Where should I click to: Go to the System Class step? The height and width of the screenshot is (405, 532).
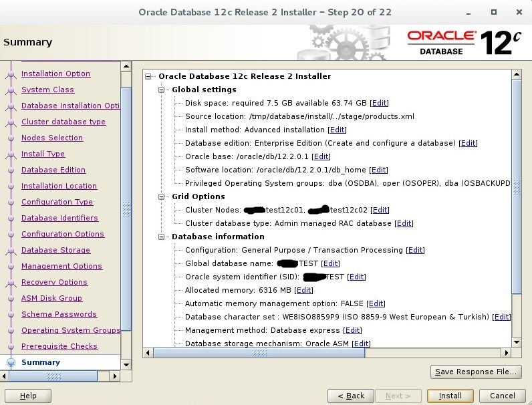pos(47,90)
